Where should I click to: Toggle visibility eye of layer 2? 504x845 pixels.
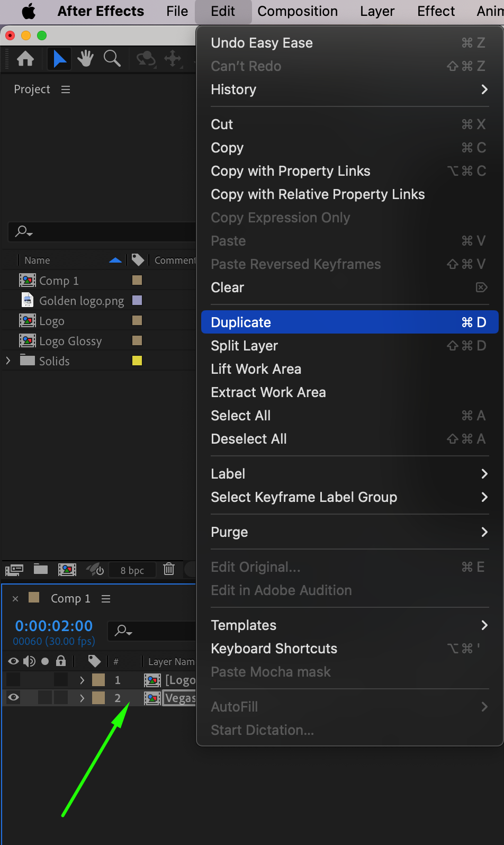point(14,697)
